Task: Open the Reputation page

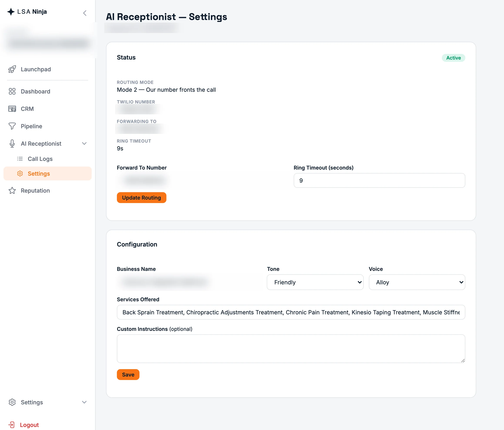Action: click(x=35, y=190)
